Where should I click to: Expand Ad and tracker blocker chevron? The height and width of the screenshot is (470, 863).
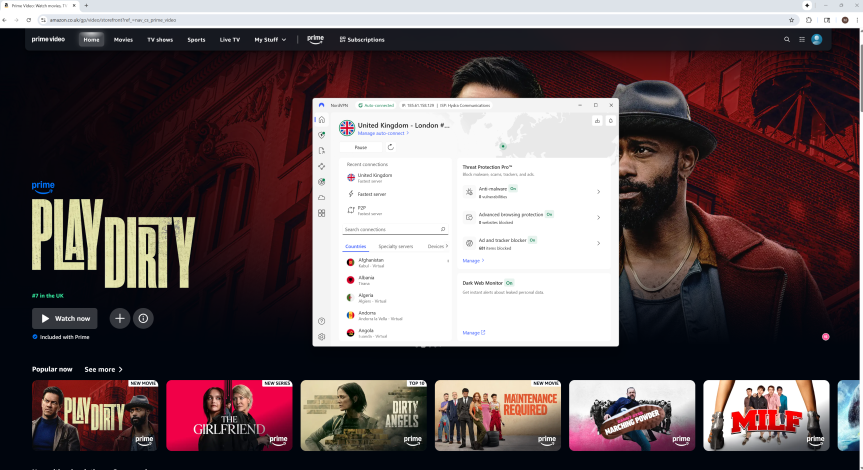coord(598,243)
